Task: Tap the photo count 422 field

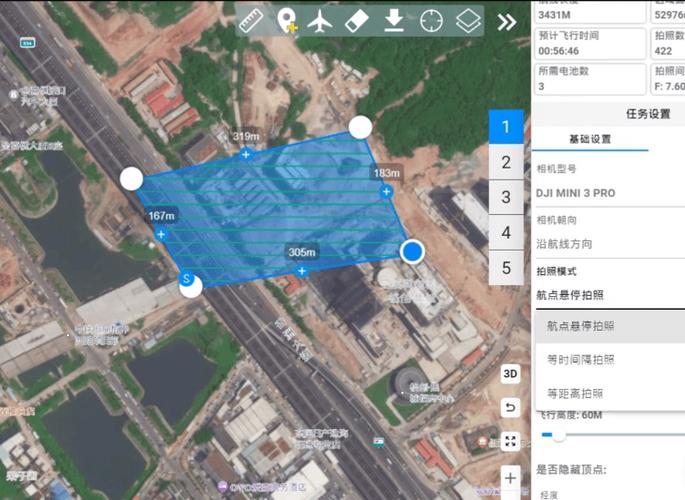Action: pos(668,43)
